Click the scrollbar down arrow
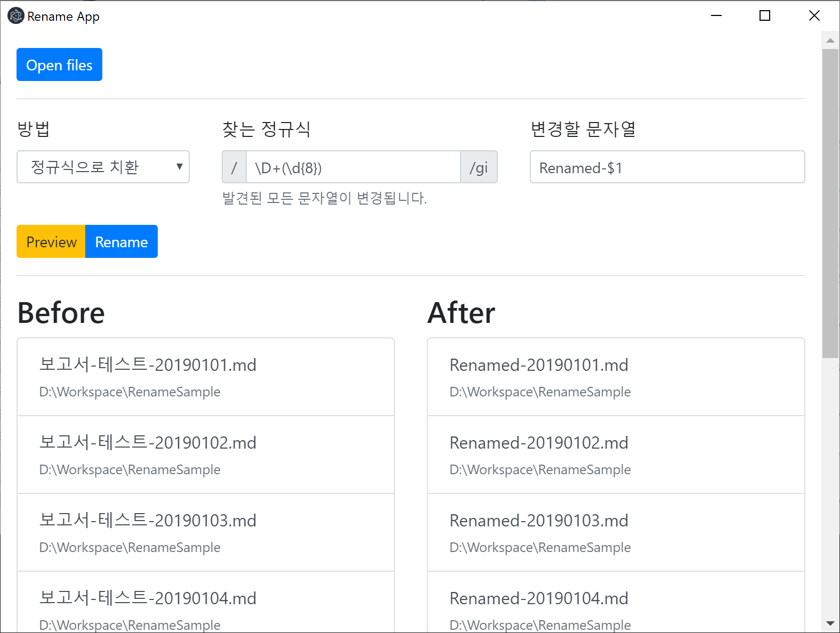This screenshot has height=633, width=840. pos(830,623)
